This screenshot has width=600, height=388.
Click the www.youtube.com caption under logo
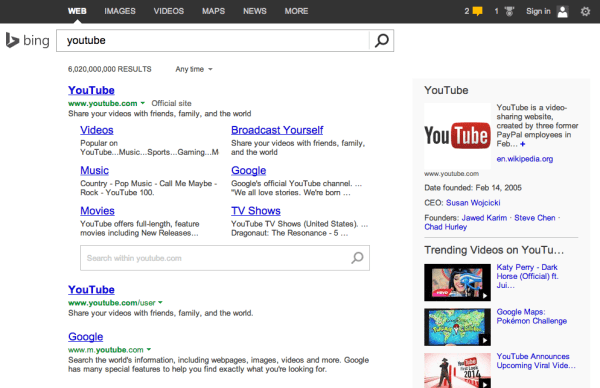[452, 174]
